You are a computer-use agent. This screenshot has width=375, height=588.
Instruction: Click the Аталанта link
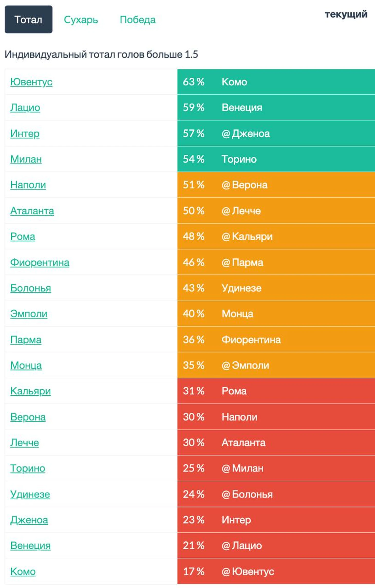pos(32,211)
